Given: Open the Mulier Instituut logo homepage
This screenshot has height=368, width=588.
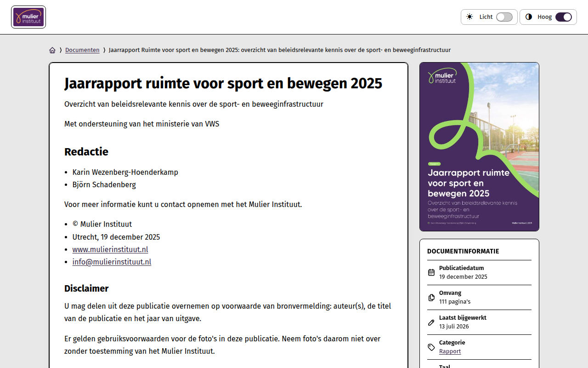Looking at the screenshot, I should (x=28, y=17).
